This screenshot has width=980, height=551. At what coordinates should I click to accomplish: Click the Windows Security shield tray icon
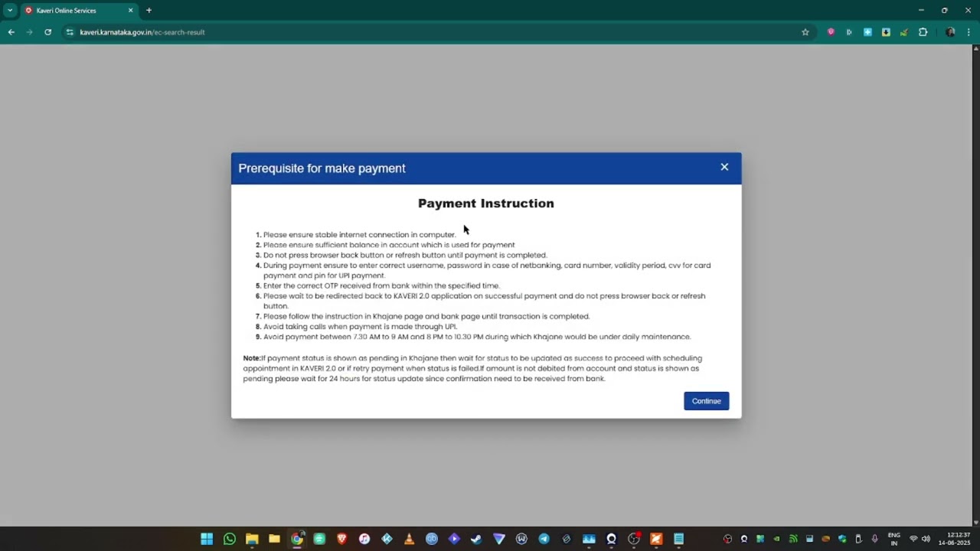842,539
